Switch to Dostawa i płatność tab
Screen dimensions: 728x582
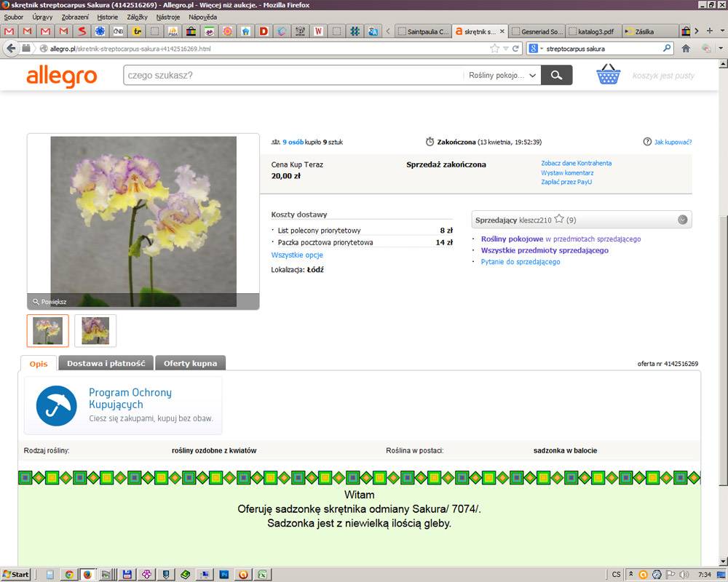(x=106, y=364)
